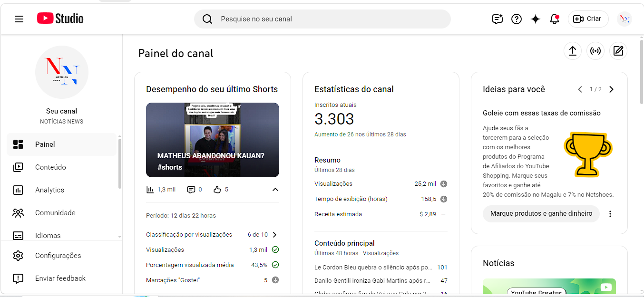Expand Classificação por visualizações arrow
Viewport: 644px width, 297px height.
tap(274, 235)
